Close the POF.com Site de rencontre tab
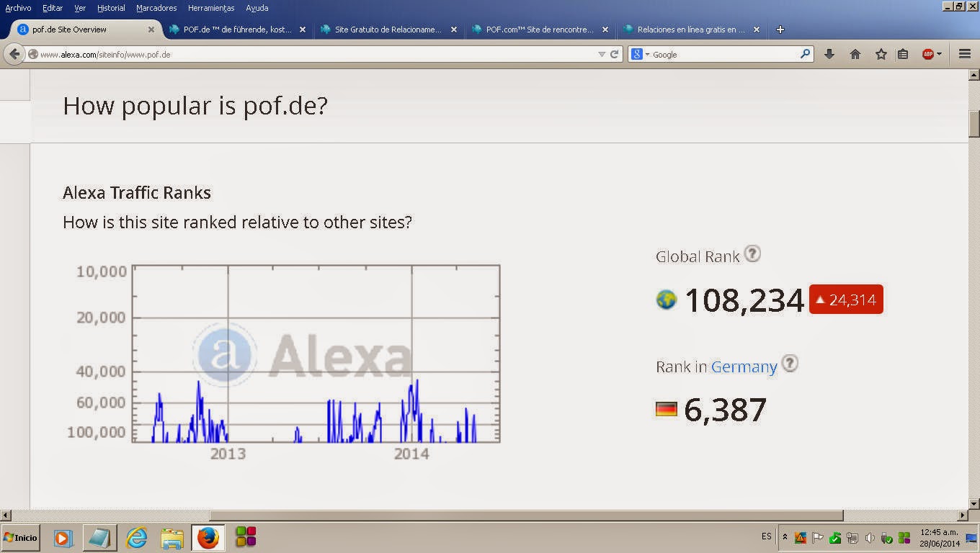The image size is (980, 553). click(605, 30)
